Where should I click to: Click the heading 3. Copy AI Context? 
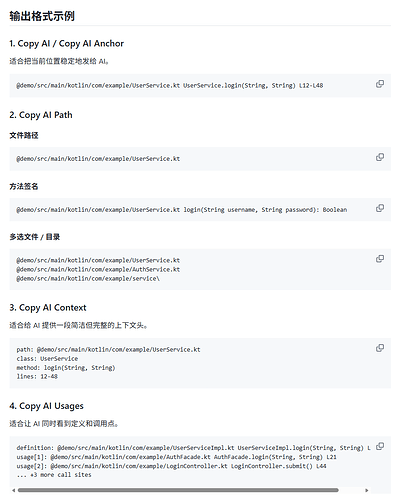pos(48,308)
